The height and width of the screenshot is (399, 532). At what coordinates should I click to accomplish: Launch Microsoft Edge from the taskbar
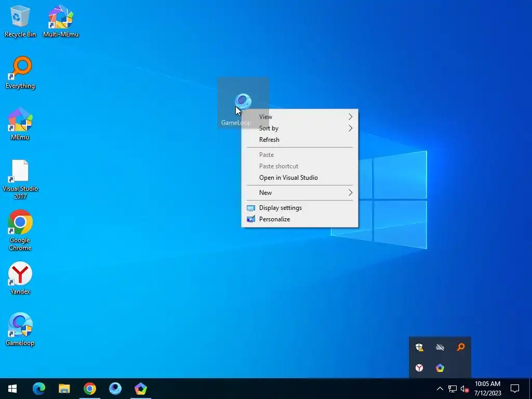click(38, 389)
